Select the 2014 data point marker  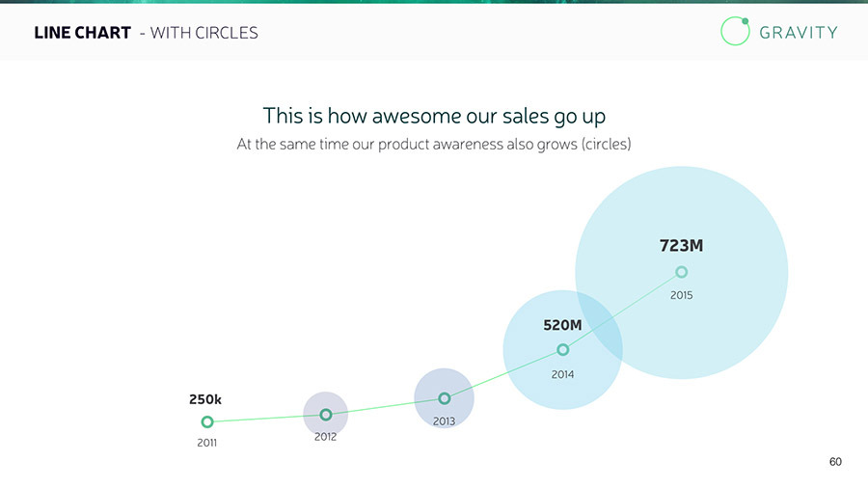point(563,349)
